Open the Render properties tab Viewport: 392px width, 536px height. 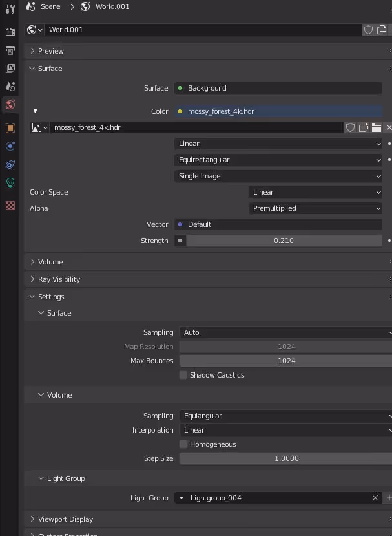[10, 32]
